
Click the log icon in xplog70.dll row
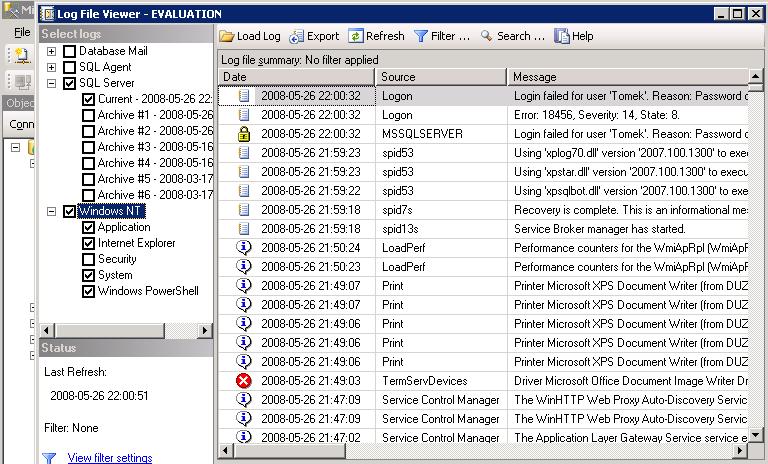(x=243, y=153)
